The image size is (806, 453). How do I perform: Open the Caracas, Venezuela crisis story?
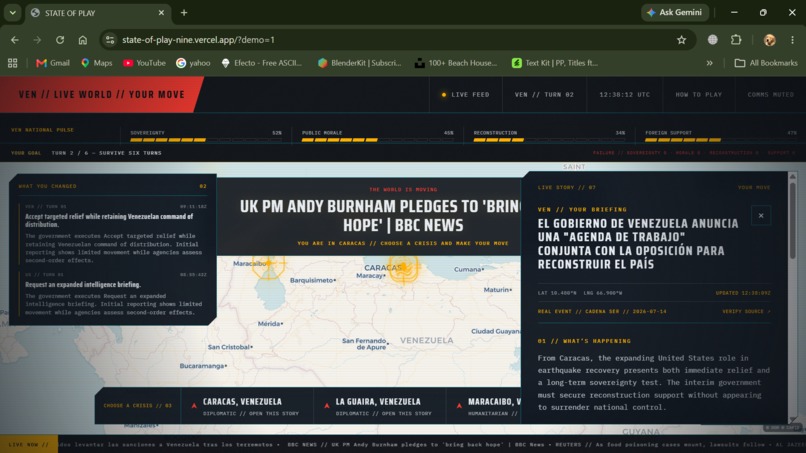(247, 406)
